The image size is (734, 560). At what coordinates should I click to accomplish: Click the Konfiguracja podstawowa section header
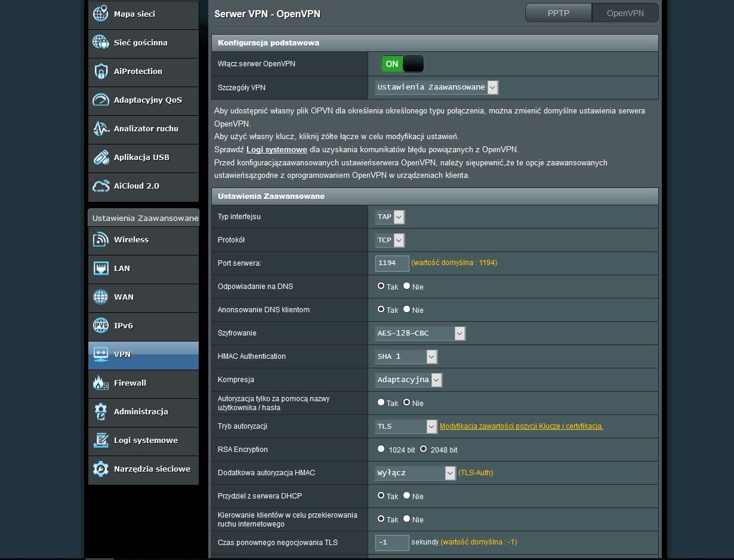pyautogui.click(x=435, y=43)
